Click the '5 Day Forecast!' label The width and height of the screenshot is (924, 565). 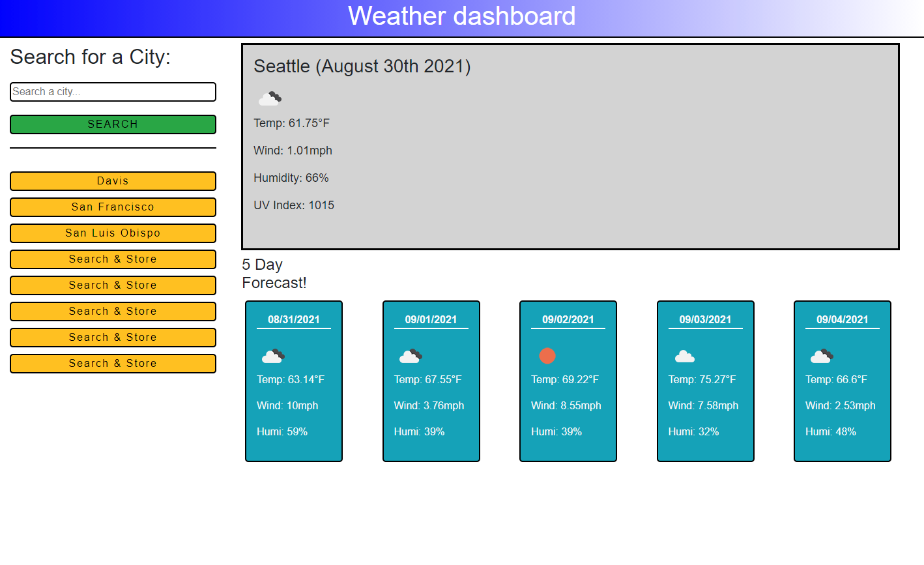tap(274, 274)
